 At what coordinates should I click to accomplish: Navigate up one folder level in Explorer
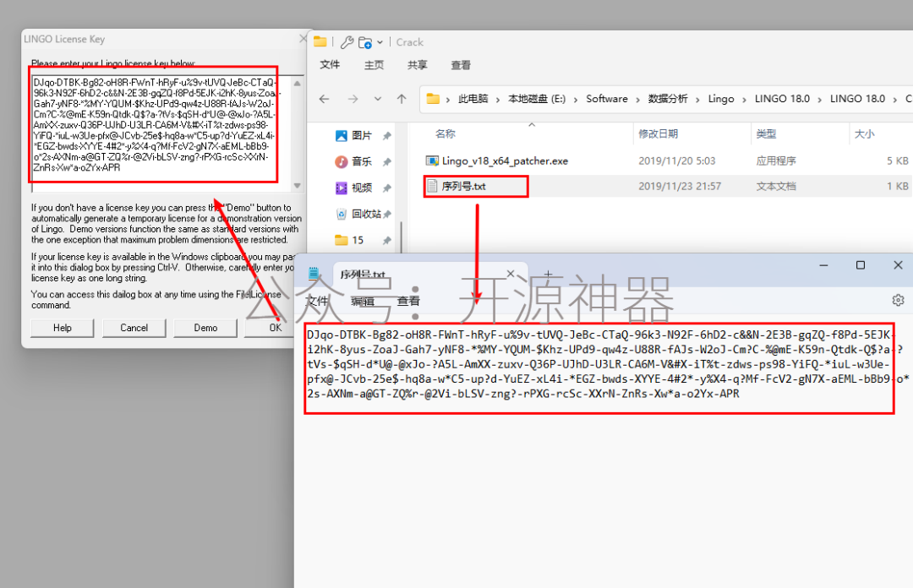point(402,99)
